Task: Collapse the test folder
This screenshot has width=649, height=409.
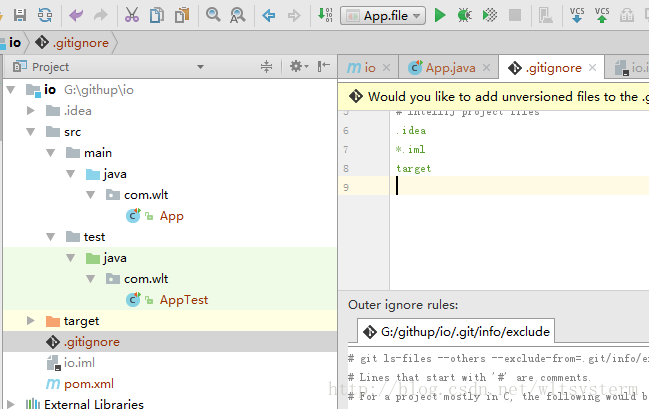Action: 50,237
